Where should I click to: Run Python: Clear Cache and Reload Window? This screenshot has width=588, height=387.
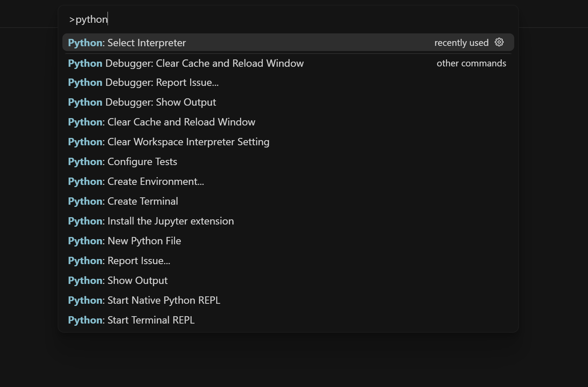161,122
